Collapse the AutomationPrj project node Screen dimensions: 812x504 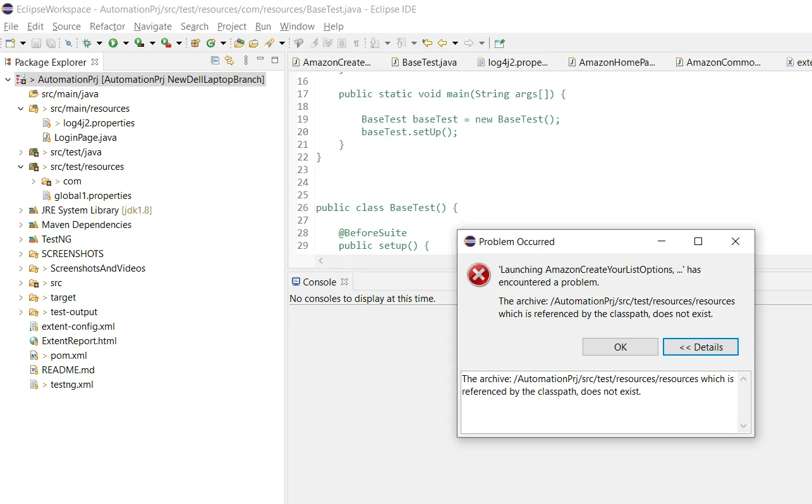(x=8, y=80)
